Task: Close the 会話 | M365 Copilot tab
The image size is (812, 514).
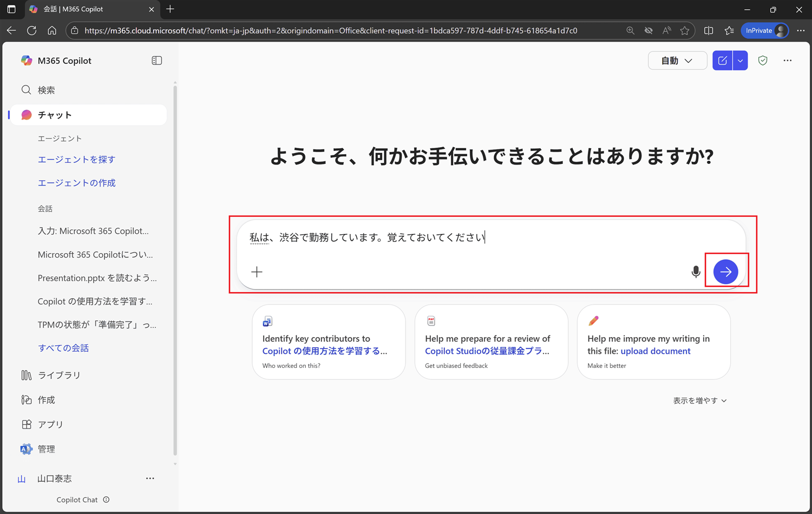Action: 151,9
